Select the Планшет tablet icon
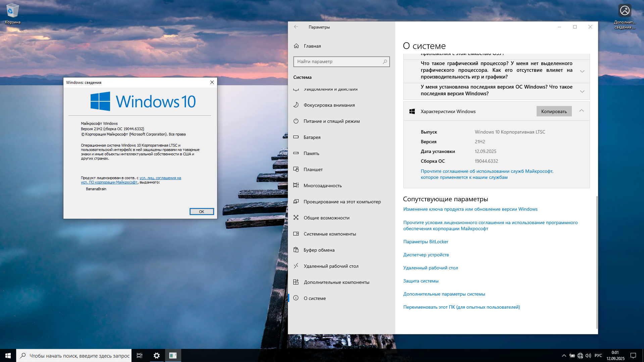Image resolution: width=644 pixels, height=362 pixels. click(296, 169)
